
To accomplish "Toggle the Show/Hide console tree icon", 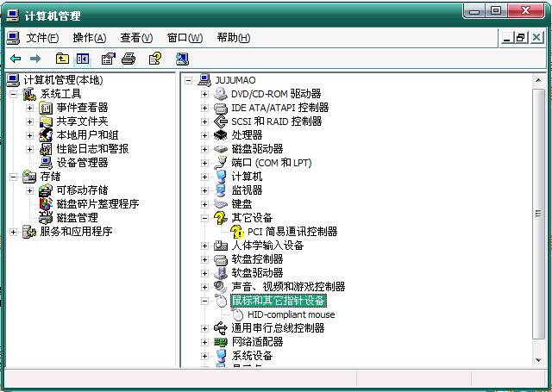I will 83,59.
